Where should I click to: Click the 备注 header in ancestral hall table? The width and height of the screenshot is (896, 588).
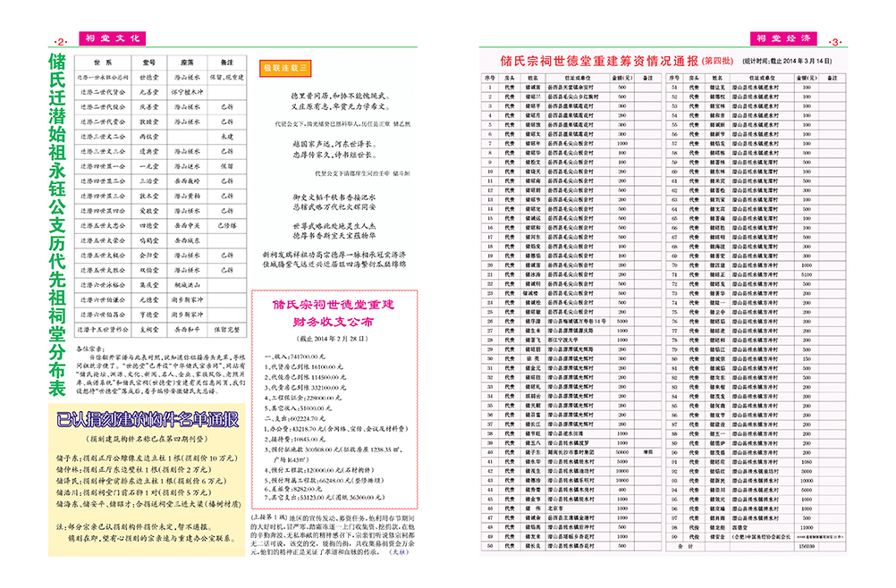point(227,63)
